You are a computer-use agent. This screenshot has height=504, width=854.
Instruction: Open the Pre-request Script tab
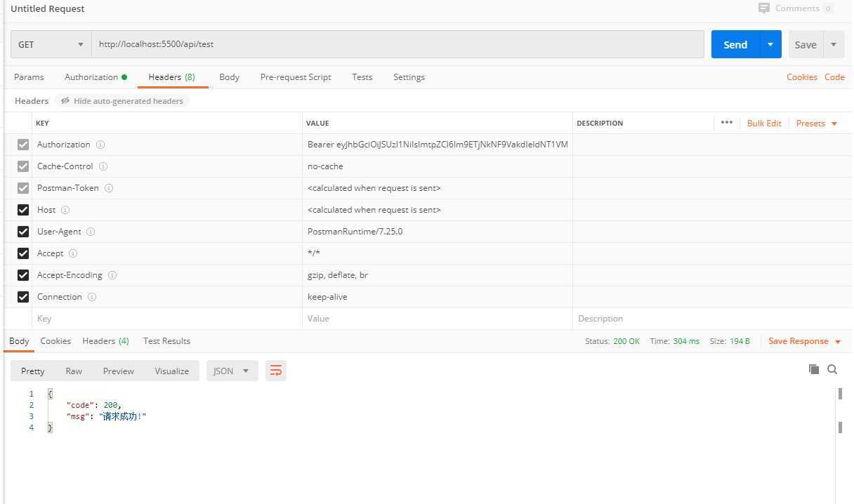point(296,77)
